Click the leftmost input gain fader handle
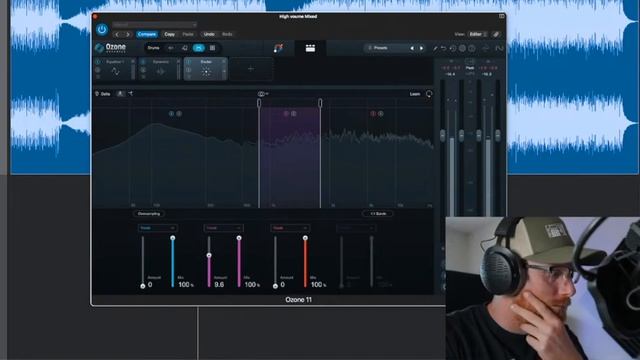 (x=442, y=135)
